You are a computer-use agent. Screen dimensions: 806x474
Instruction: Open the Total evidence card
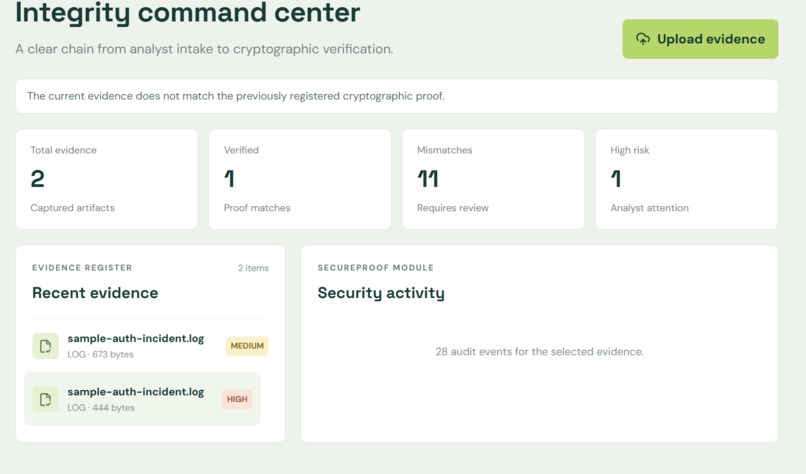107,179
